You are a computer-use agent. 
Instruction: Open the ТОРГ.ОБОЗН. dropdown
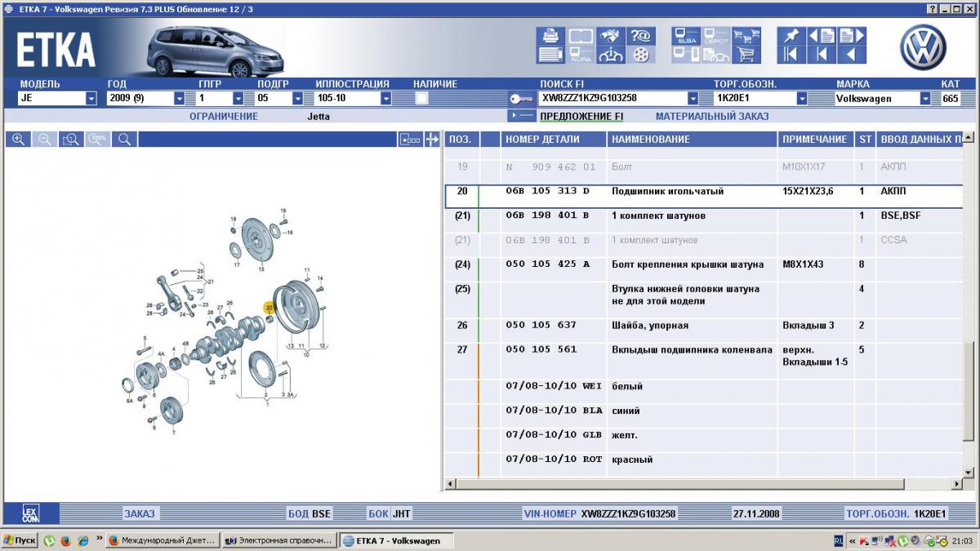point(802,99)
